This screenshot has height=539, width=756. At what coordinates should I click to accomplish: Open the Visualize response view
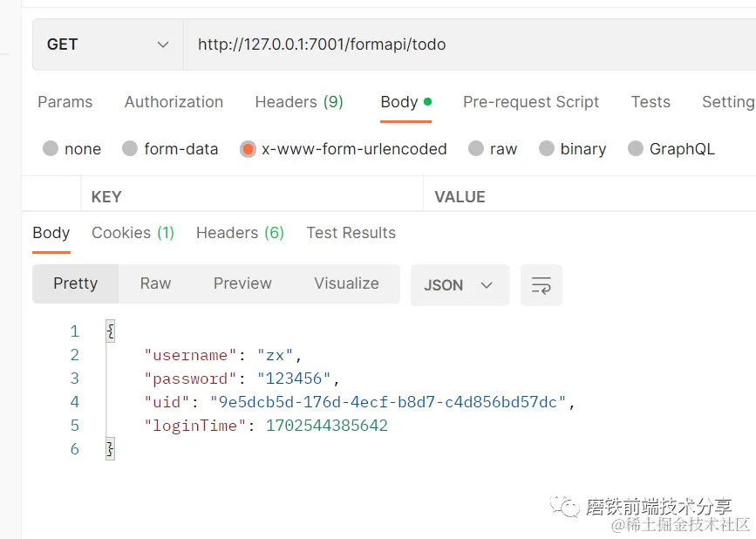tap(347, 283)
